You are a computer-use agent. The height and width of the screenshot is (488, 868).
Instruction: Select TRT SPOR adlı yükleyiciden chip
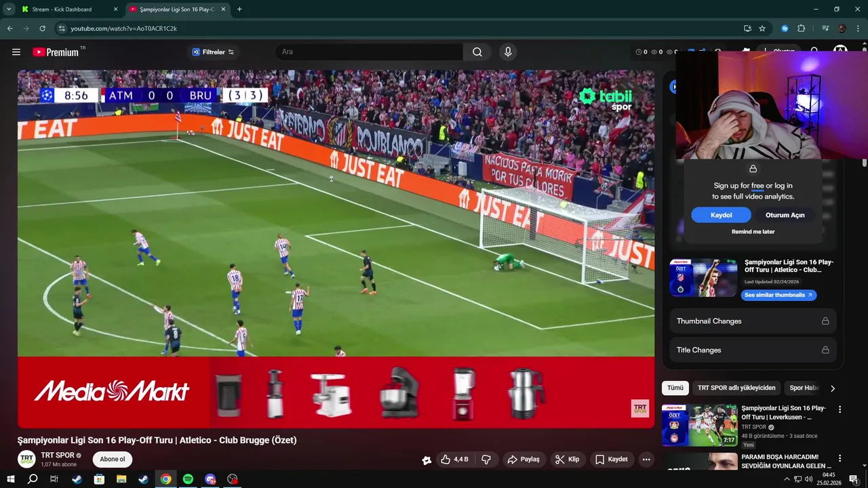click(x=736, y=388)
